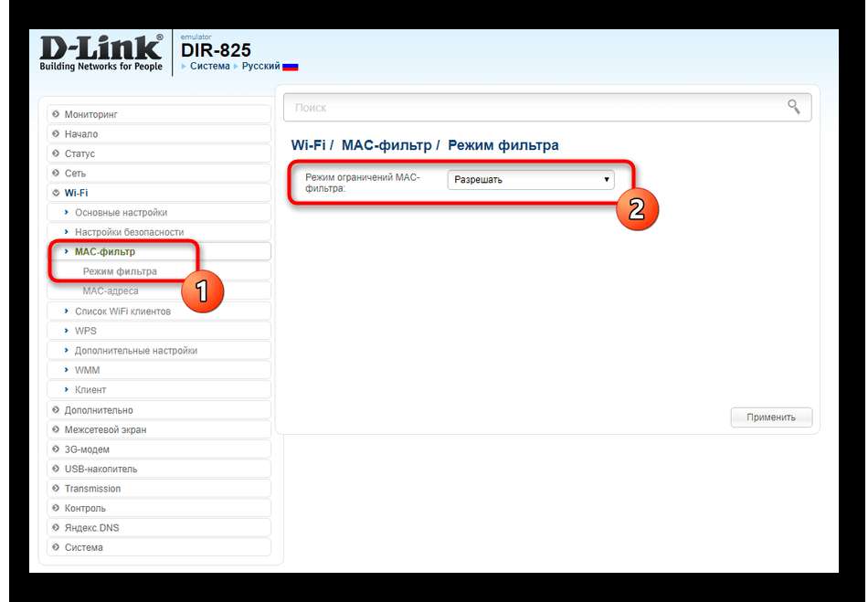
Task: Open the WPS menu item
Action: click(159, 331)
